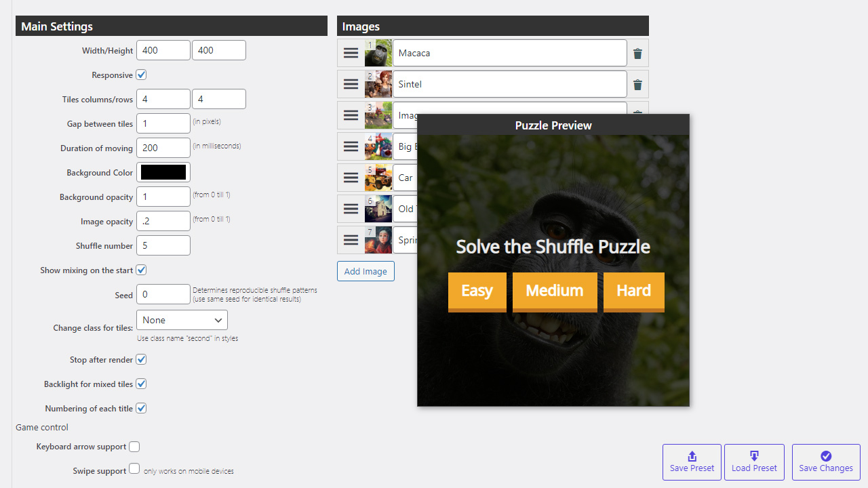Image resolution: width=868 pixels, height=488 pixels.
Task: Open the Change class for tiles dropdown
Action: point(182,320)
